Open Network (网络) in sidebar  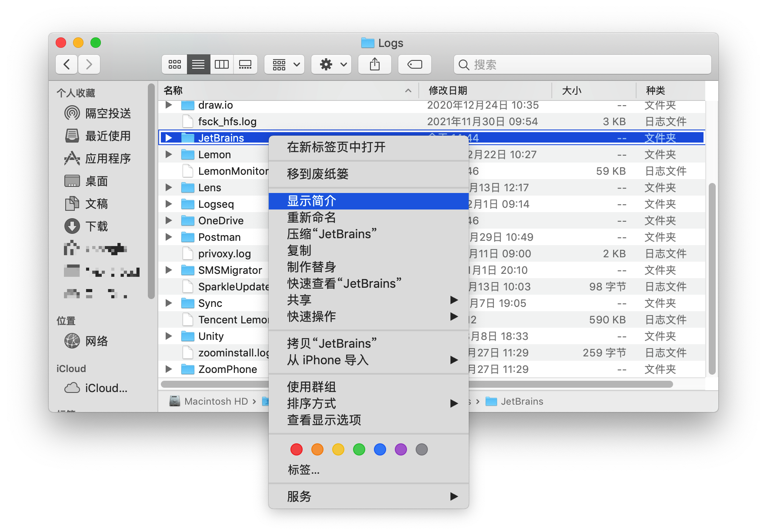pos(86,341)
